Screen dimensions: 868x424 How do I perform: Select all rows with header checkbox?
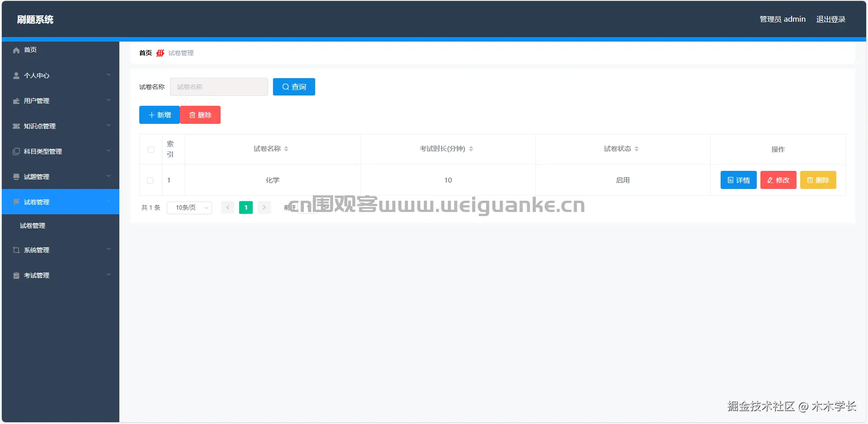coord(151,150)
